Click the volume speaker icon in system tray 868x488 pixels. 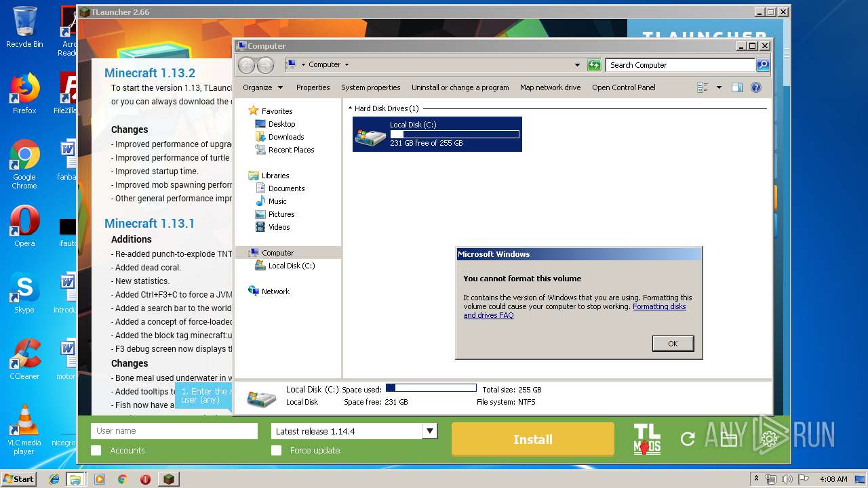click(787, 479)
